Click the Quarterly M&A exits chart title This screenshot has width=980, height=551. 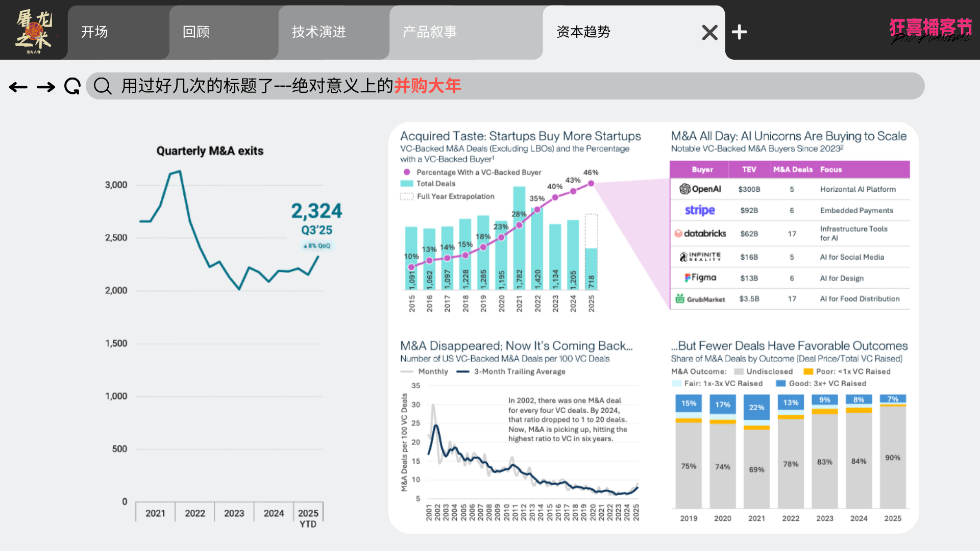[210, 151]
